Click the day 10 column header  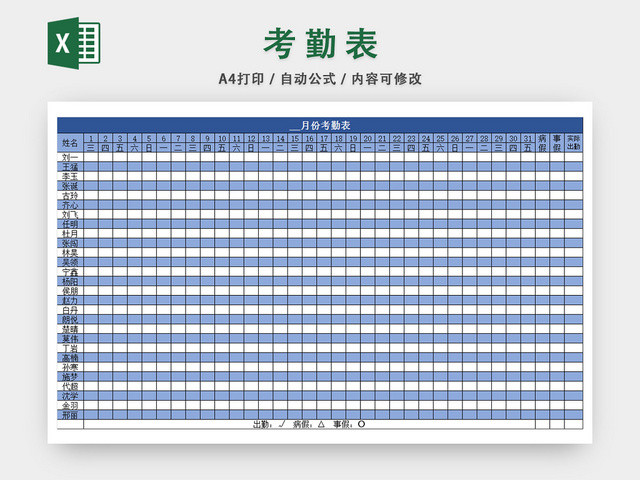click(x=222, y=138)
